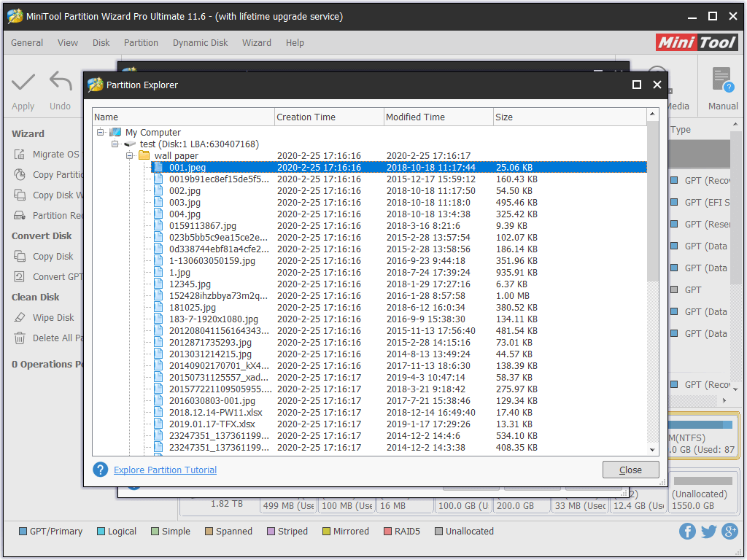
Task: Open the Facebook share icon
Action: (x=687, y=531)
